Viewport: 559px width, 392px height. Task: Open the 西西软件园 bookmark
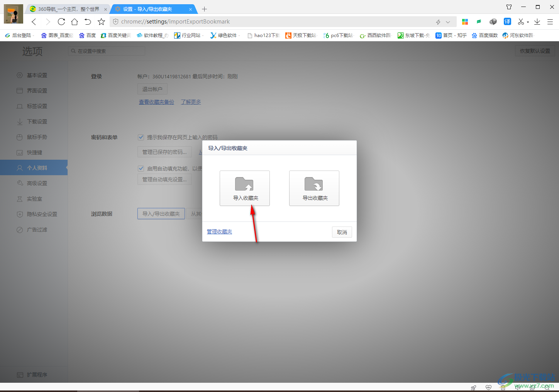tap(375, 35)
